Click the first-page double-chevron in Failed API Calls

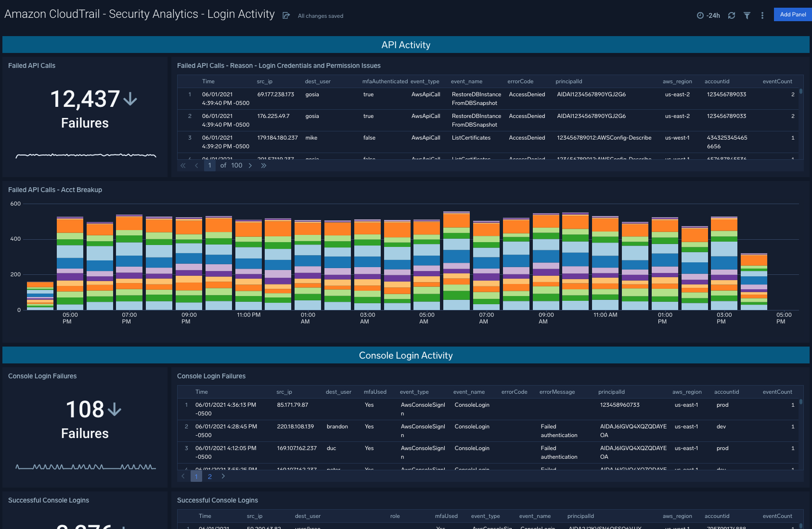pyautogui.click(x=183, y=165)
